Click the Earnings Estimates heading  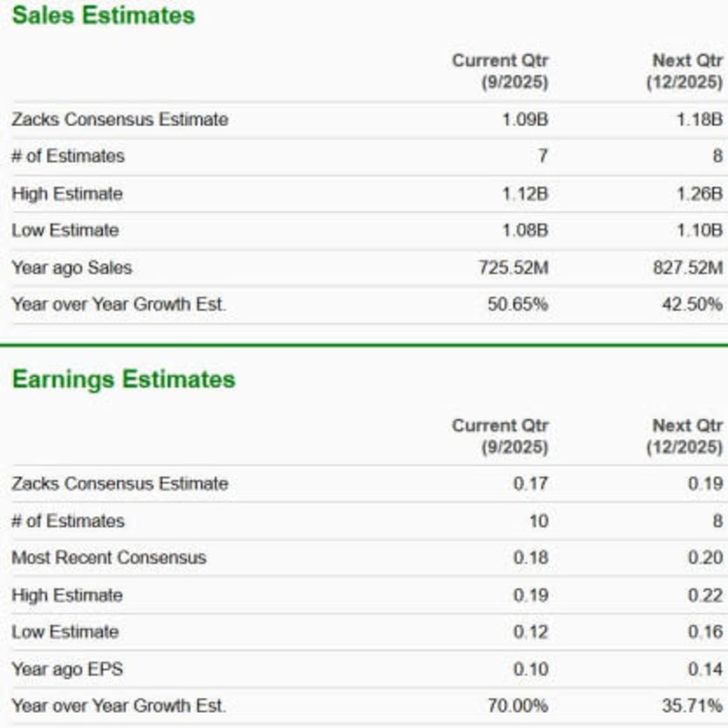(x=124, y=380)
